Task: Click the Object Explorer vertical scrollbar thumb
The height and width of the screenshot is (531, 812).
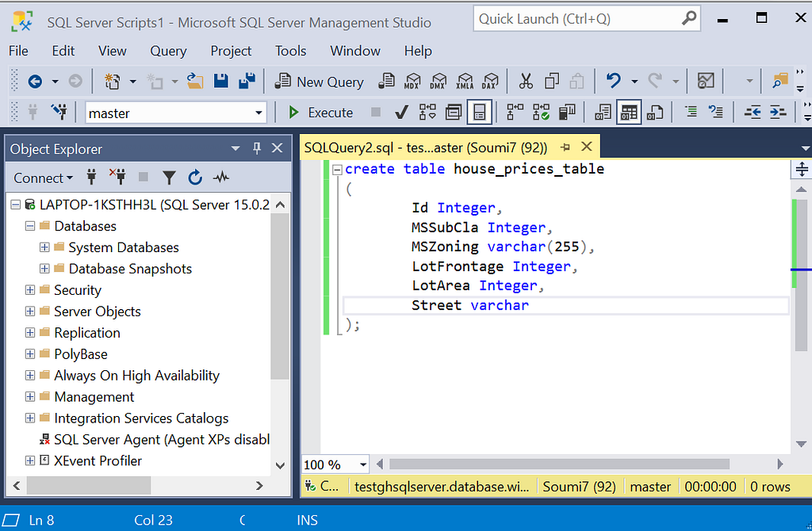Action: click(x=280, y=297)
